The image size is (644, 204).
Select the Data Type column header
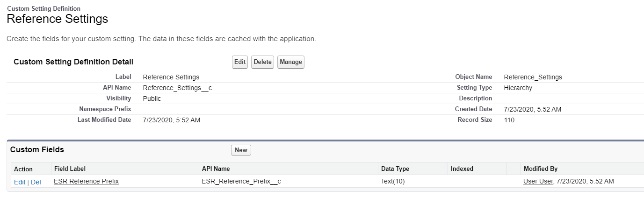pyautogui.click(x=395, y=169)
